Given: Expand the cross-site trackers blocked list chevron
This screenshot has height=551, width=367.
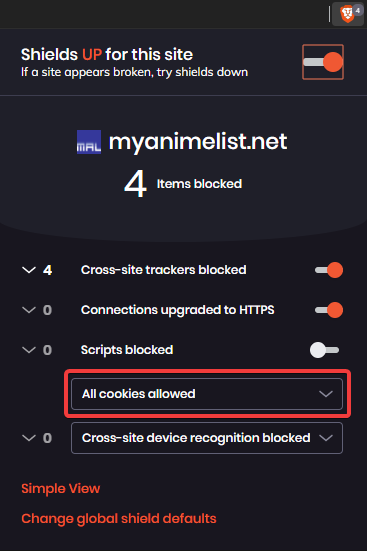Looking at the screenshot, I should (29, 270).
